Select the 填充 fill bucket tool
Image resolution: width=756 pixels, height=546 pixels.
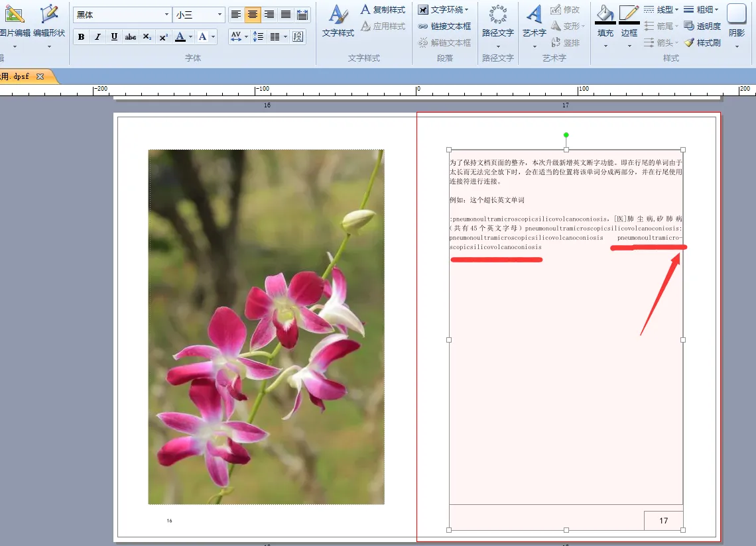pos(605,21)
